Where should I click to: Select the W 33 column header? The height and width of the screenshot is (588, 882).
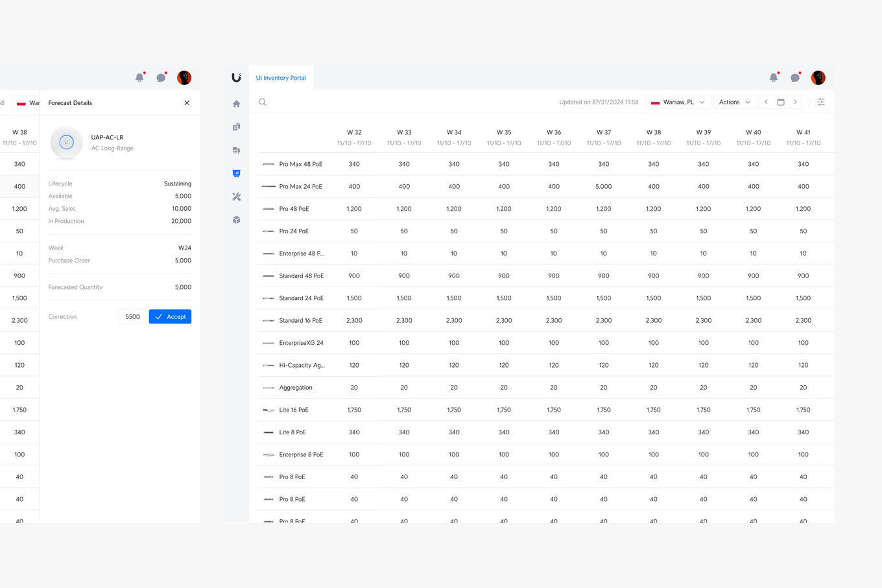coord(404,137)
